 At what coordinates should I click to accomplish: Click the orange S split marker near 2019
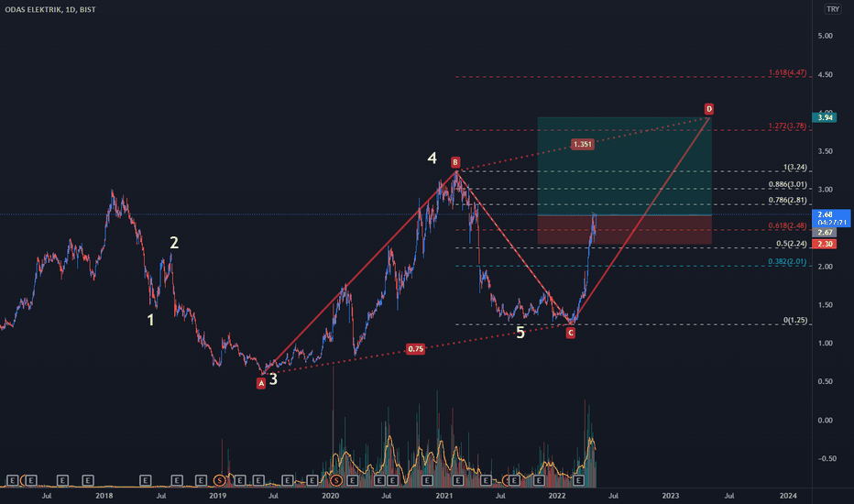(220, 480)
